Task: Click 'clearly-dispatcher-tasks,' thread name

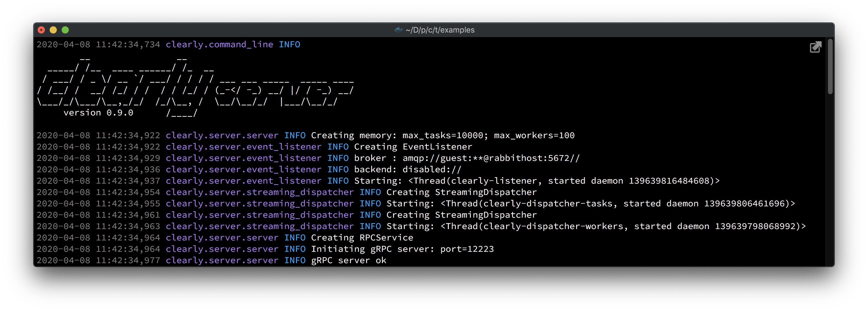Action: (550, 204)
